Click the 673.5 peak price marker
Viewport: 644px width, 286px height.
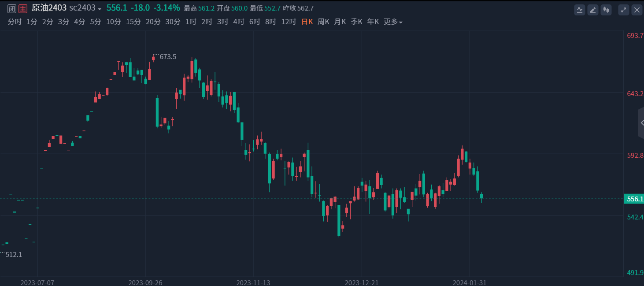pos(168,57)
